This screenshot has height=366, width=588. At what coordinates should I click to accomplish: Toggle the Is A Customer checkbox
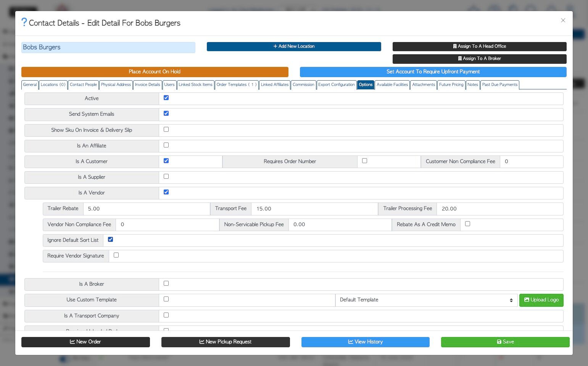(166, 161)
